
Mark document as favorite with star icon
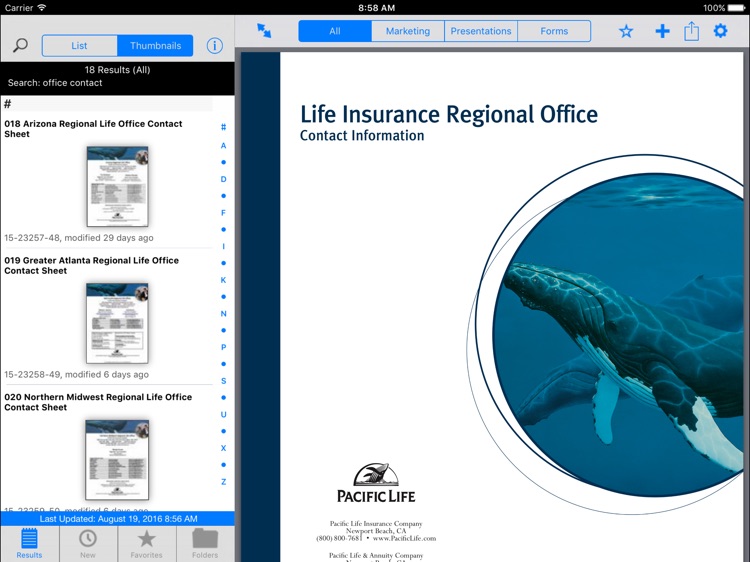[626, 31]
